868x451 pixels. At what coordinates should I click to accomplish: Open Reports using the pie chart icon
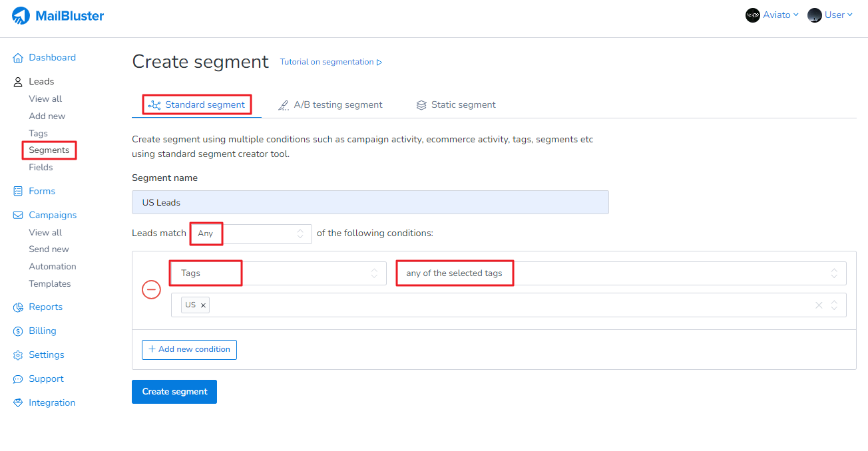pos(18,307)
